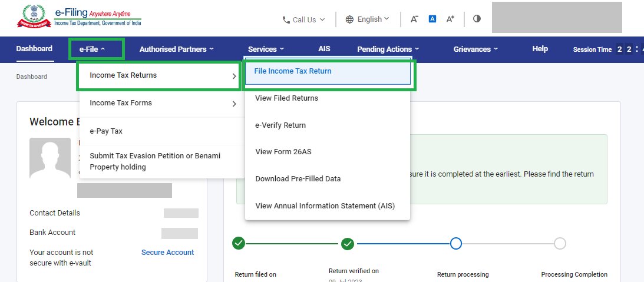Screen dimensions: 644x282
Task: Click the phone Call Us icon
Action: point(286,19)
